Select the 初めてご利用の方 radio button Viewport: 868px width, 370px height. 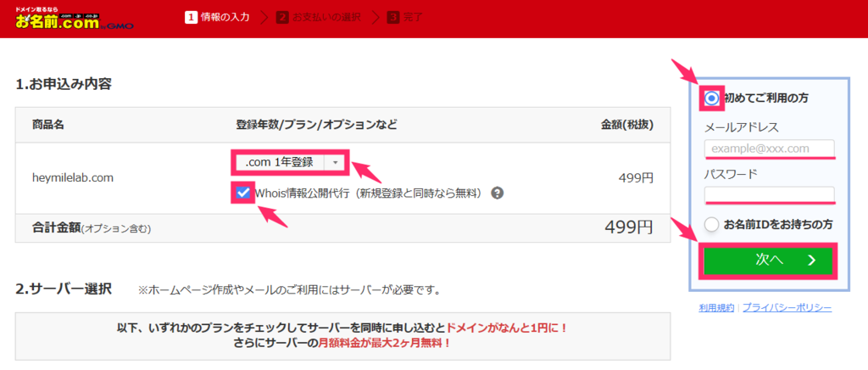point(712,98)
